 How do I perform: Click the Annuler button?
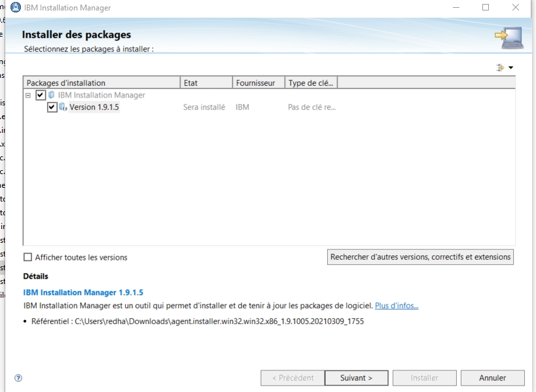pyautogui.click(x=492, y=378)
